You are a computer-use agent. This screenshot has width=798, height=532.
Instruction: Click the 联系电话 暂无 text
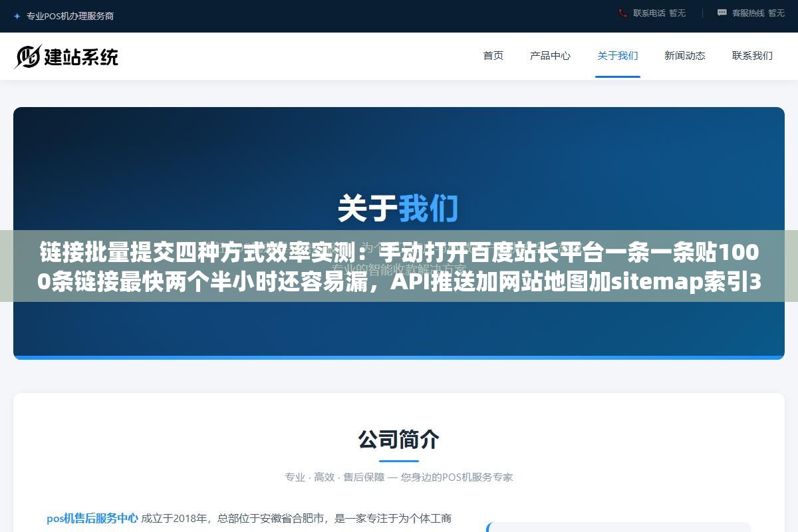click(x=659, y=13)
